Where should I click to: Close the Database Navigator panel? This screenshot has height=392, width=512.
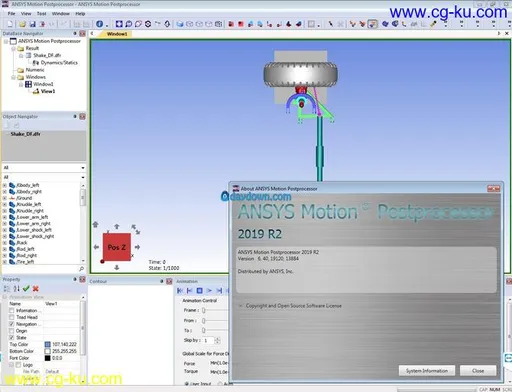click(x=82, y=34)
